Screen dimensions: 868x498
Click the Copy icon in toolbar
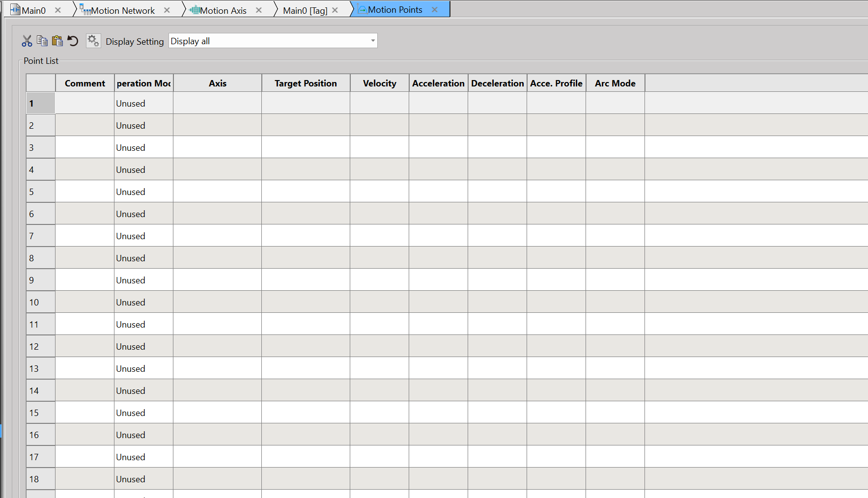pyautogui.click(x=42, y=41)
